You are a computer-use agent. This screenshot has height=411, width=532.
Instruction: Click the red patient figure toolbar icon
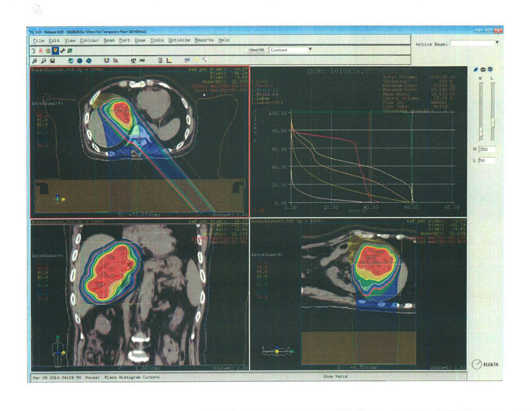point(41,51)
